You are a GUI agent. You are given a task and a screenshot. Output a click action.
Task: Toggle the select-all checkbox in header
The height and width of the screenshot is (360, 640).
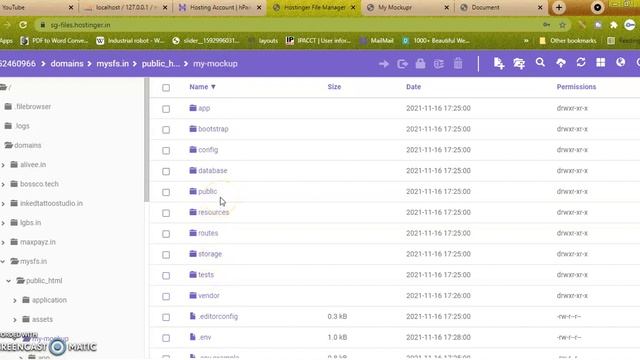pos(166,88)
